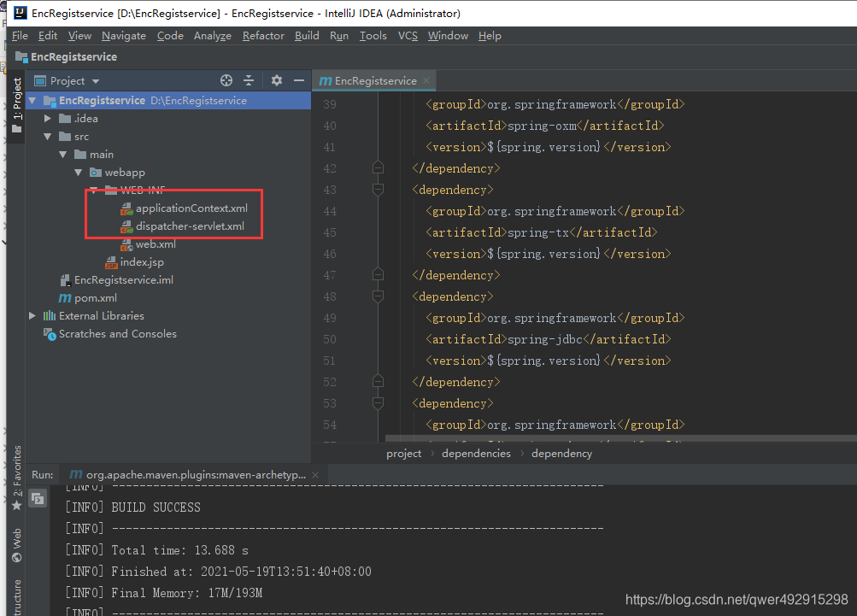This screenshot has width=857, height=616.
Task: Toggle the 1: Project tool window button
Action: (17, 105)
